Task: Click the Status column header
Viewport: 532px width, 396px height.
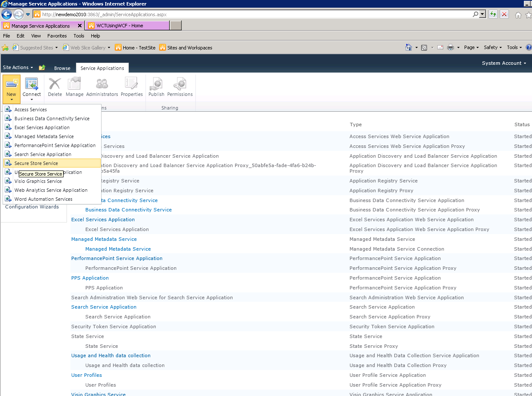Action: point(522,124)
